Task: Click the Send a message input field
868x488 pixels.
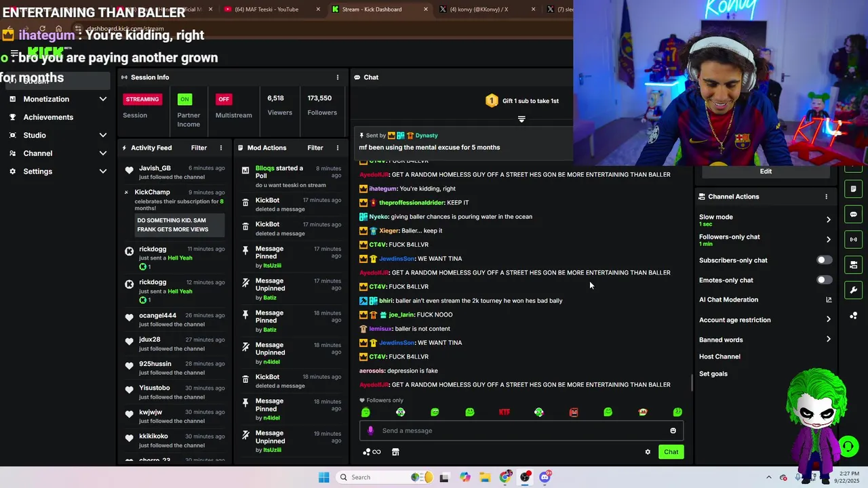Action: [521, 430]
